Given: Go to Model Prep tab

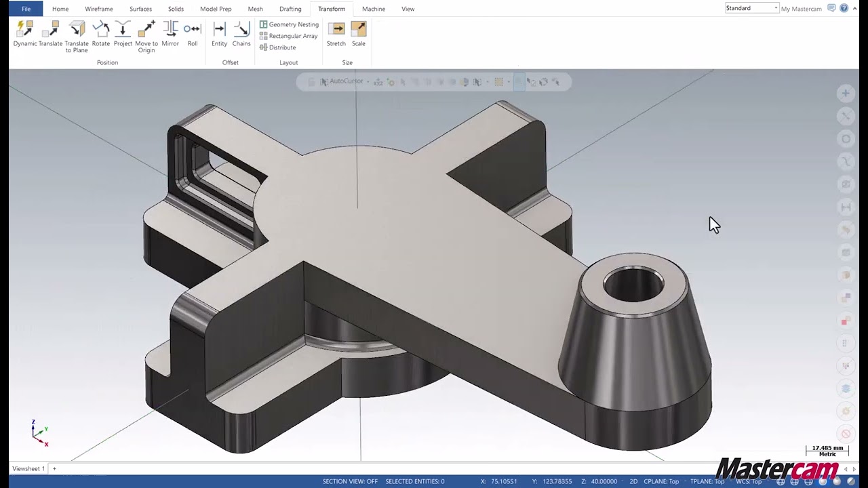Looking at the screenshot, I should coord(216,9).
